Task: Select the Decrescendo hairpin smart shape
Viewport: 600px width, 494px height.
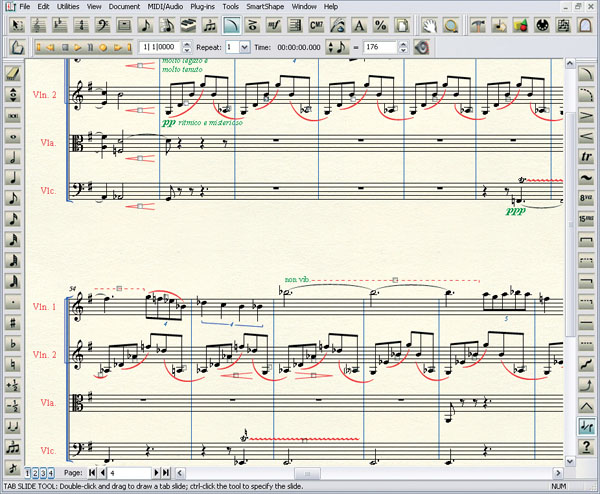Action: [586, 115]
